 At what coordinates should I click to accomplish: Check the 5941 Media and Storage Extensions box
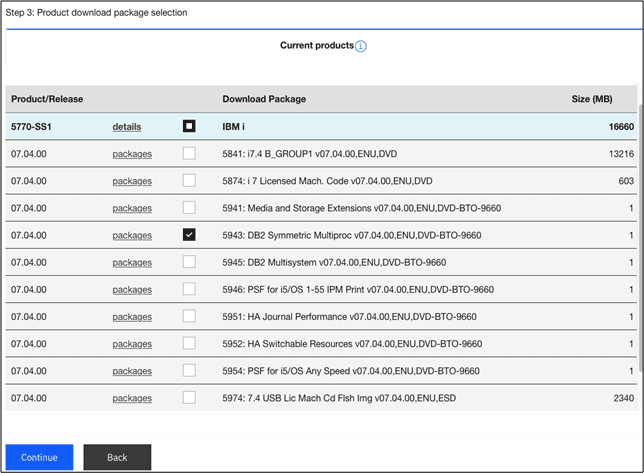point(189,208)
